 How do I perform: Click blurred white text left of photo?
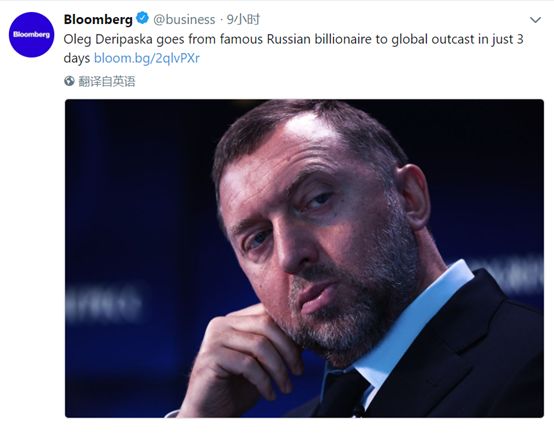click(x=103, y=304)
